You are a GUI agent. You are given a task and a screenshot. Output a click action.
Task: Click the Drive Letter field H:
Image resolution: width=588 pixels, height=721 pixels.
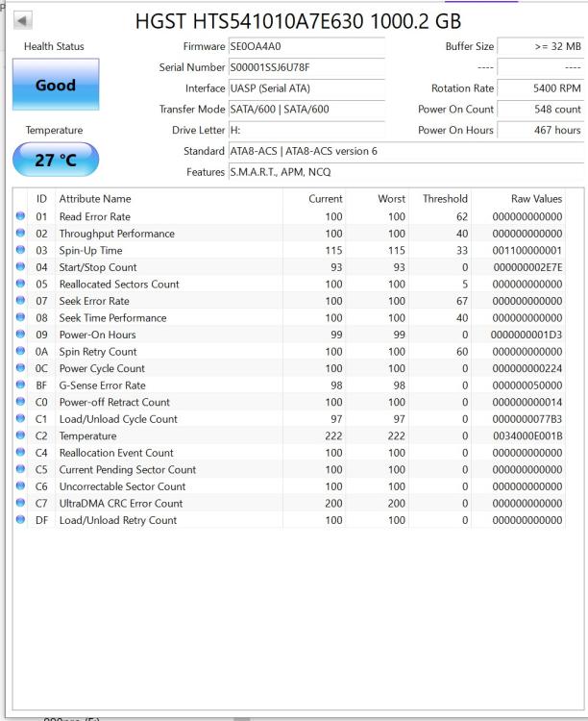[x=306, y=130]
